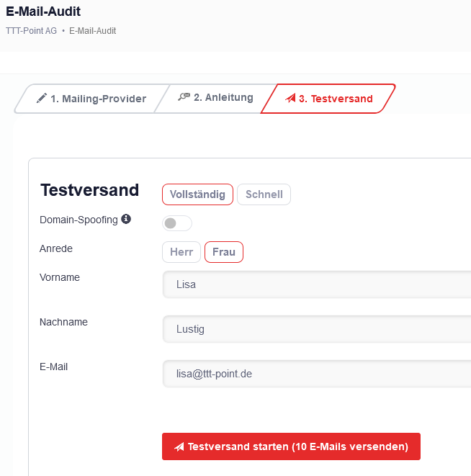
Task: Click the paper plane icon on Testversand tab
Action: click(x=290, y=99)
